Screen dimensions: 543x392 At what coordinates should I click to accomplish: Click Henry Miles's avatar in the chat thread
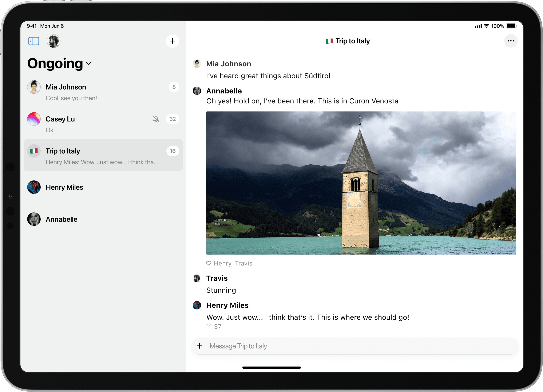(197, 305)
